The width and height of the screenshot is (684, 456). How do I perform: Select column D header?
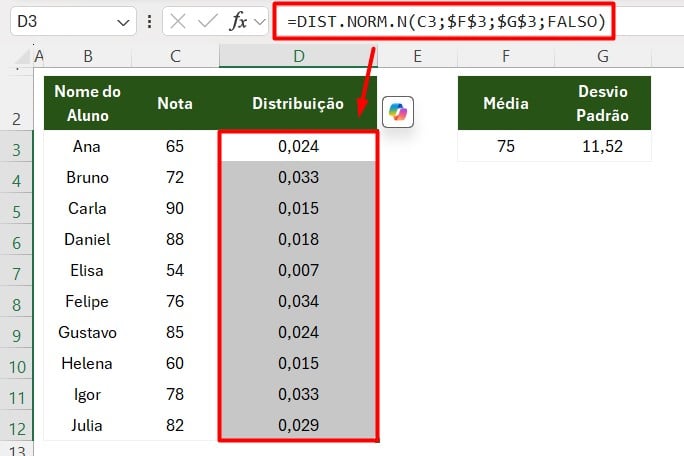298,56
